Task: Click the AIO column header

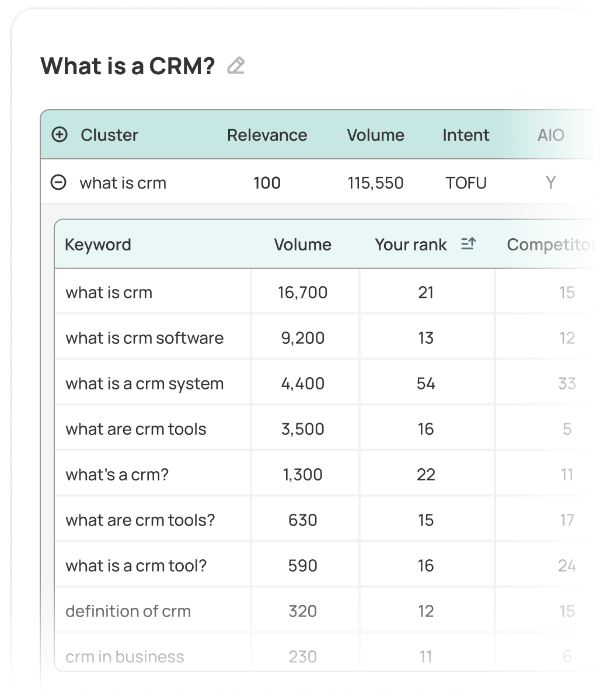Action: coord(550,135)
